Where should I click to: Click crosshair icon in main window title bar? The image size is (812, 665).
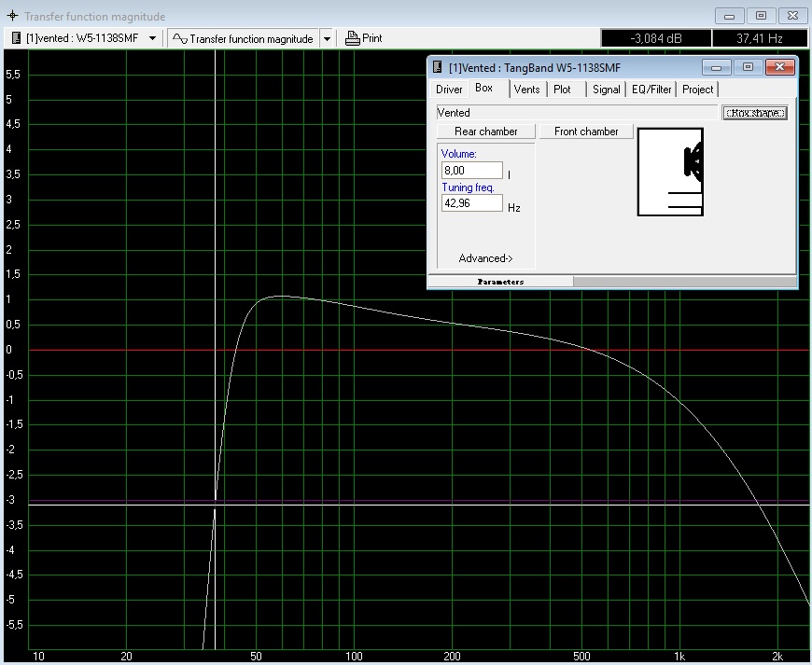click(x=12, y=17)
